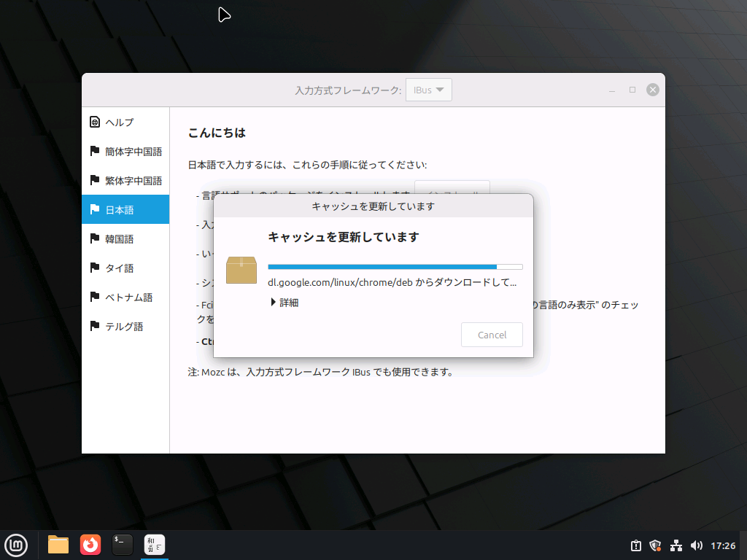Click the shield security icon in system tray
Viewport: 747px width, 560px height.
point(655,545)
